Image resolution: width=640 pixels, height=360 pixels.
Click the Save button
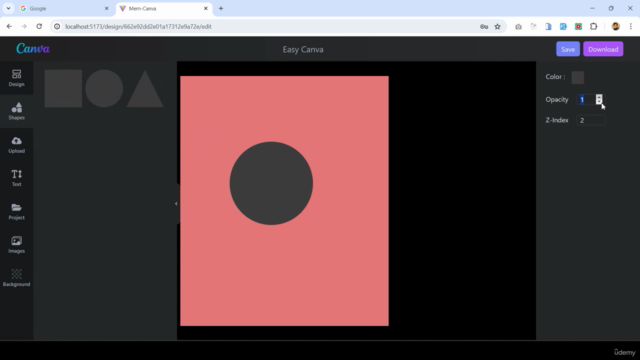568,49
